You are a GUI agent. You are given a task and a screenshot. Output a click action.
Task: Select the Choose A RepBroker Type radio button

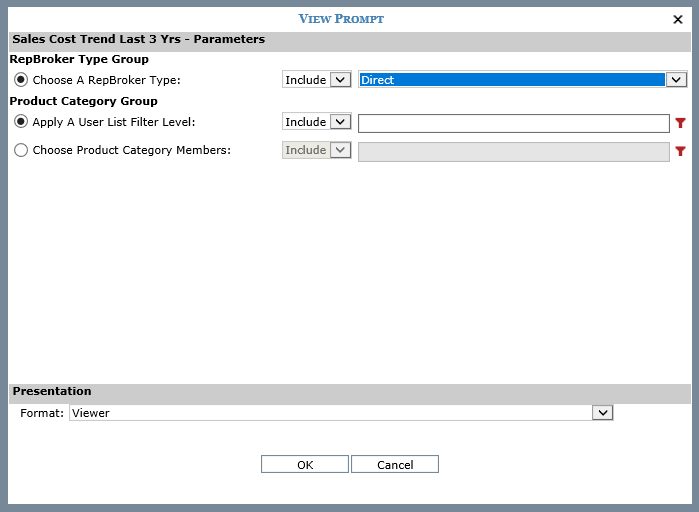point(21,80)
